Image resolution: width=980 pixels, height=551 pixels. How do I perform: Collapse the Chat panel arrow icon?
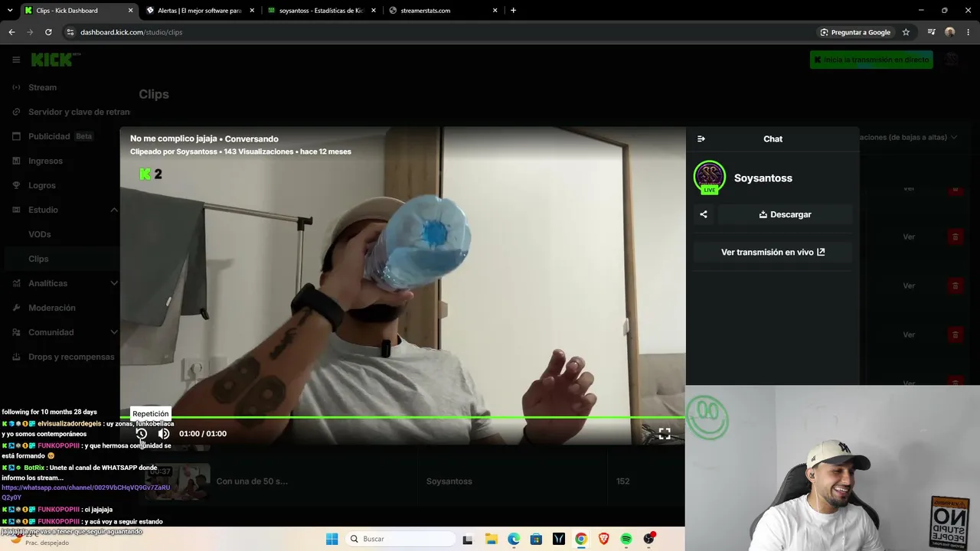pos(701,139)
